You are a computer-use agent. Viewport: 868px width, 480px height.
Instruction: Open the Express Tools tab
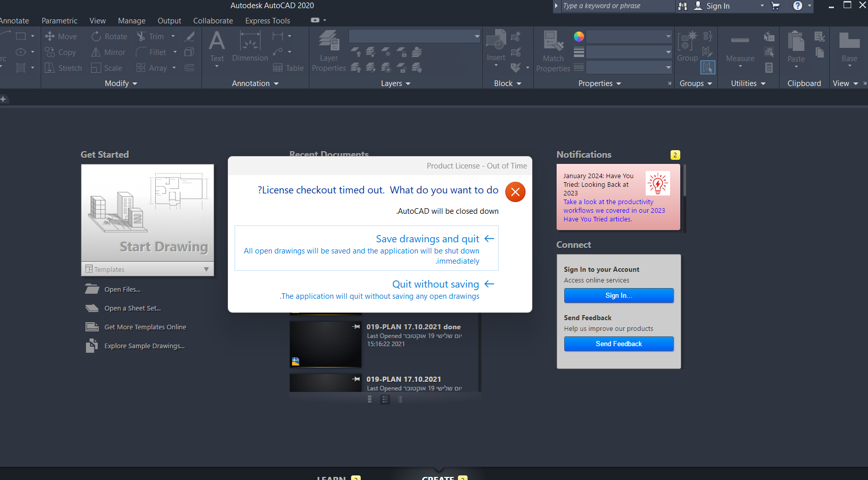(x=268, y=21)
